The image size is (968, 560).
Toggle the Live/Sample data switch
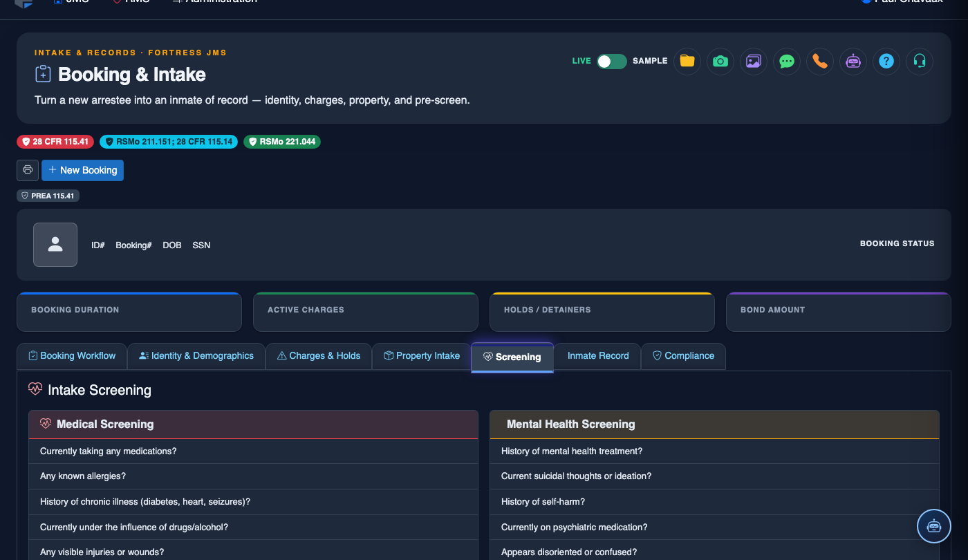(x=612, y=61)
